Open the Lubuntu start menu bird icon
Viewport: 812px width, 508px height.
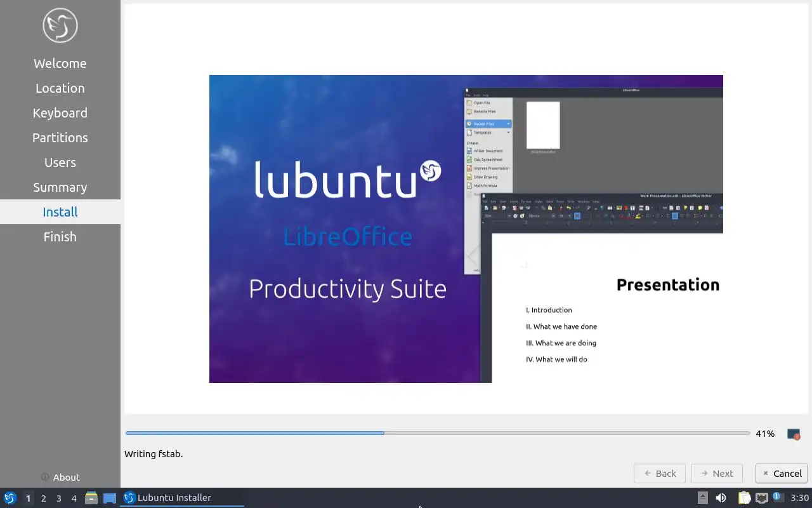(x=10, y=498)
